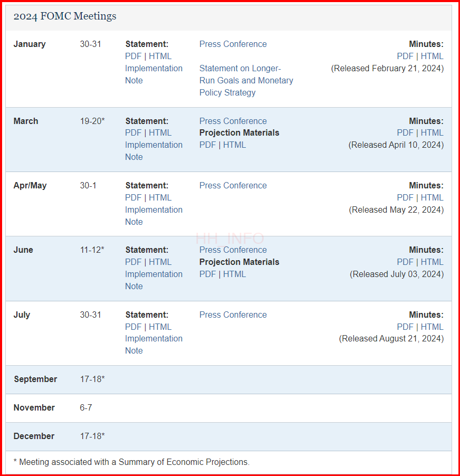Click '(Released April 10, 2024)' text
Screen dimensions: 460x476
(396, 145)
